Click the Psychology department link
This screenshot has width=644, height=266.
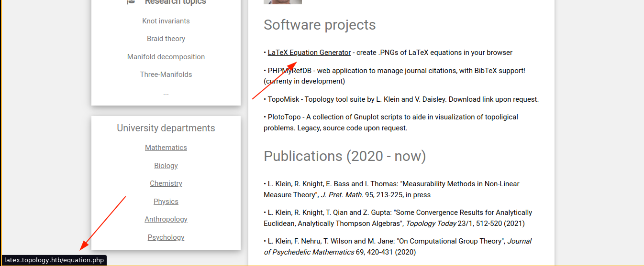tap(166, 237)
